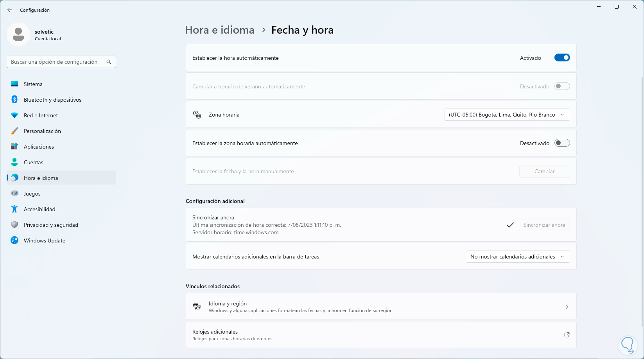Click the Personalización paintbrush icon
The width and height of the screenshot is (644, 359).
14,131
